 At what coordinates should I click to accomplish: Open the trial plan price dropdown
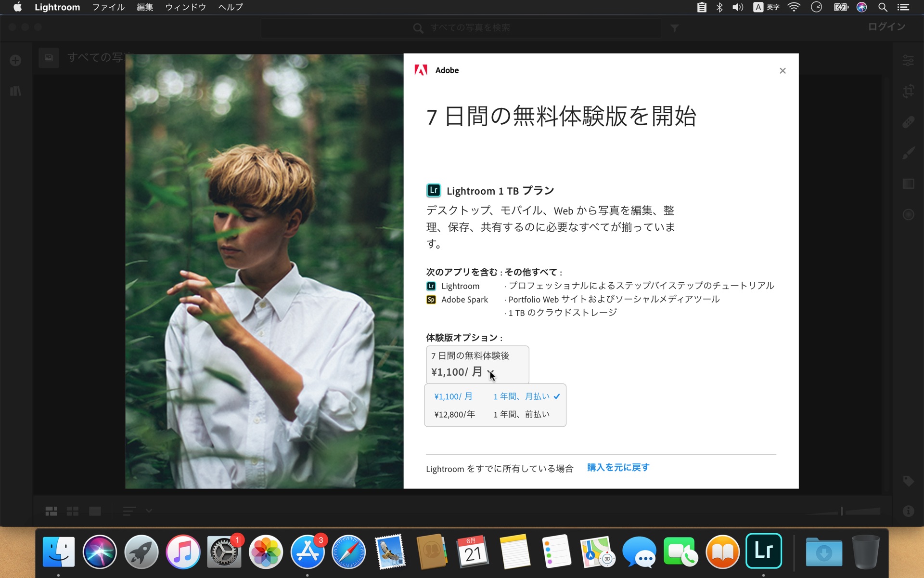[x=477, y=365]
